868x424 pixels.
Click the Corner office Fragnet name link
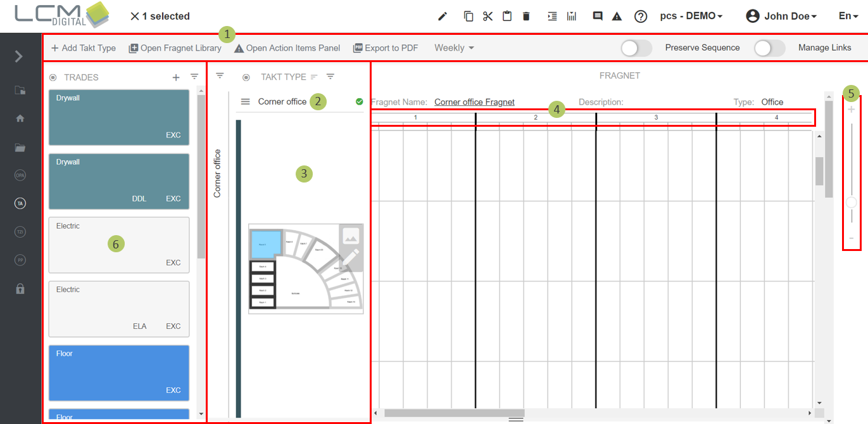coord(474,102)
